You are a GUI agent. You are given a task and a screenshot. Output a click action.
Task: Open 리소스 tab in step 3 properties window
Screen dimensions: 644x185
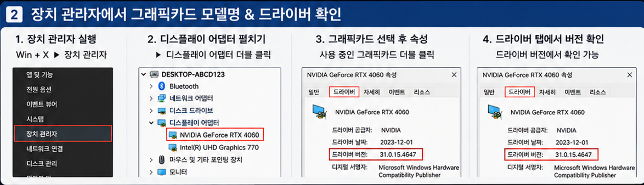[422, 92]
